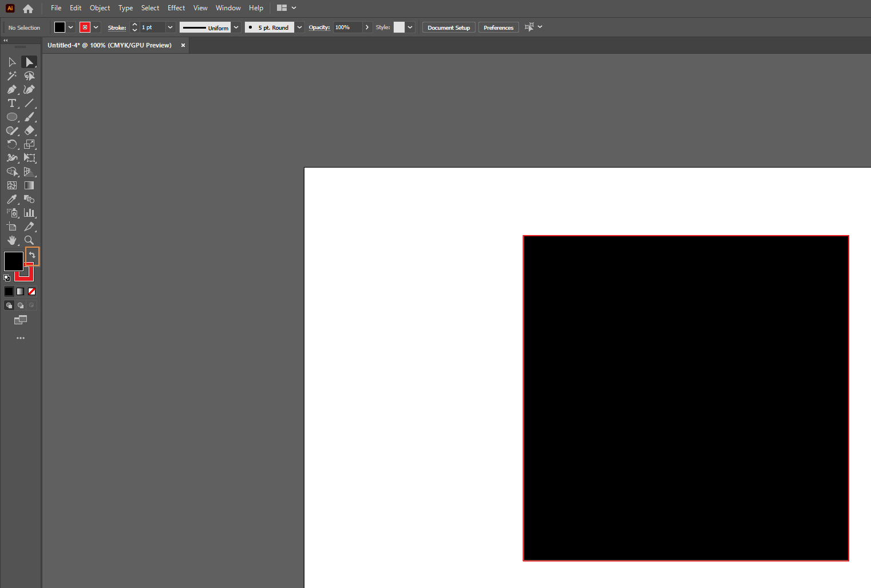This screenshot has height=588, width=871.
Task: Select the Gradient tool in toolbox
Action: point(29,185)
